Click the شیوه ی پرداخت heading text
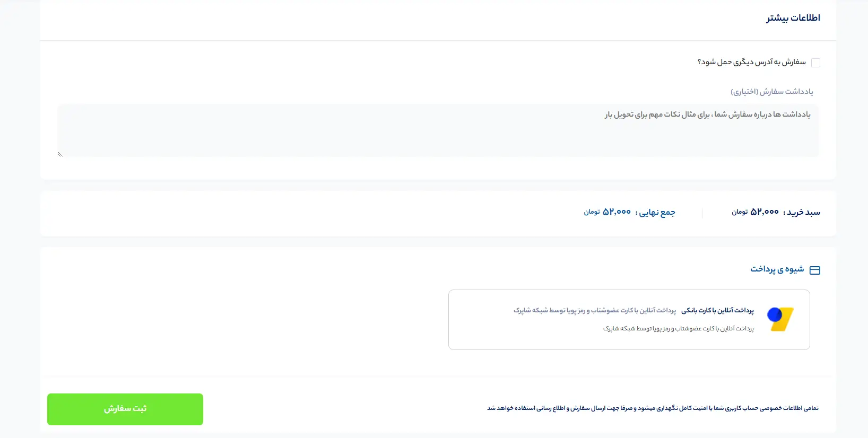The image size is (868, 438). tap(777, 269)
